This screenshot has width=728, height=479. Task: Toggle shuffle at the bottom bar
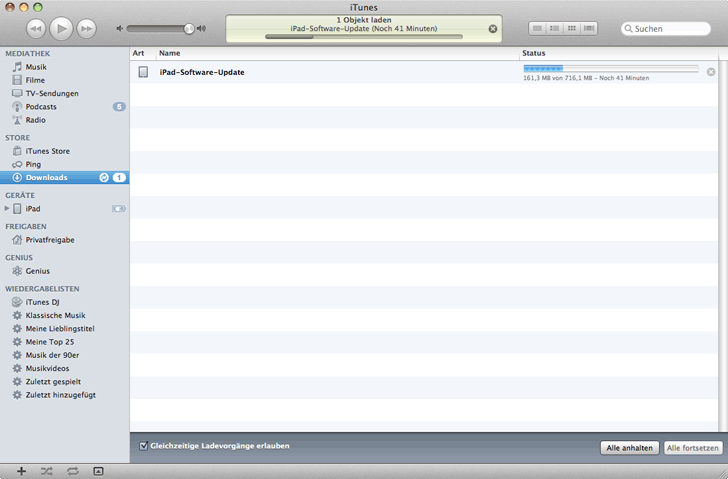pos(46,472)
